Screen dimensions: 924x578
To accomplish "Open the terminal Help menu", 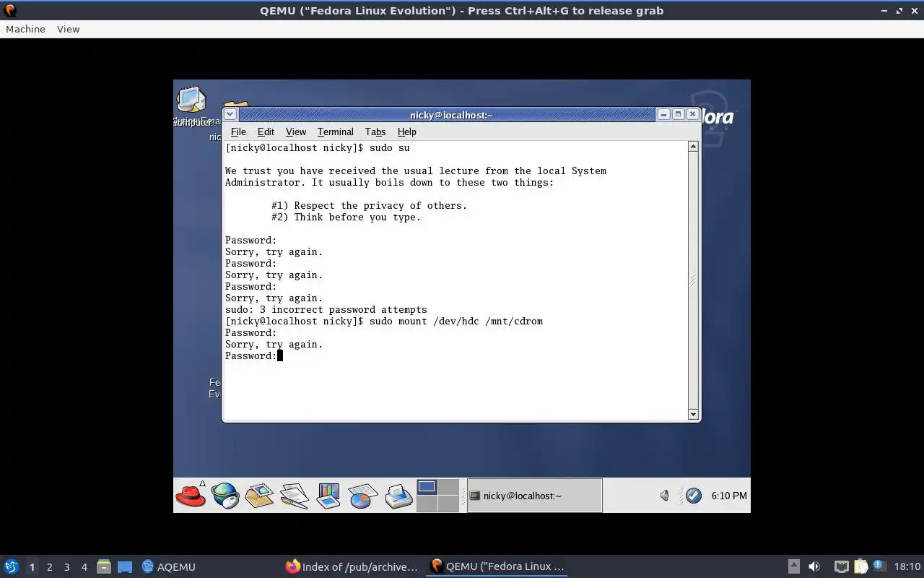I will (407, 131).
